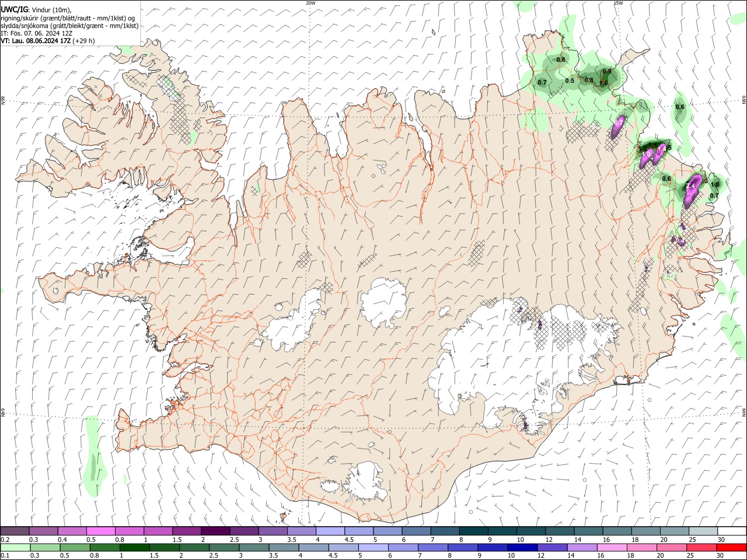The height and width of the screenshot is (560, 747).
Task: Click the bottom-row swatch between 3 and 3.5
Action: (253, 547)
